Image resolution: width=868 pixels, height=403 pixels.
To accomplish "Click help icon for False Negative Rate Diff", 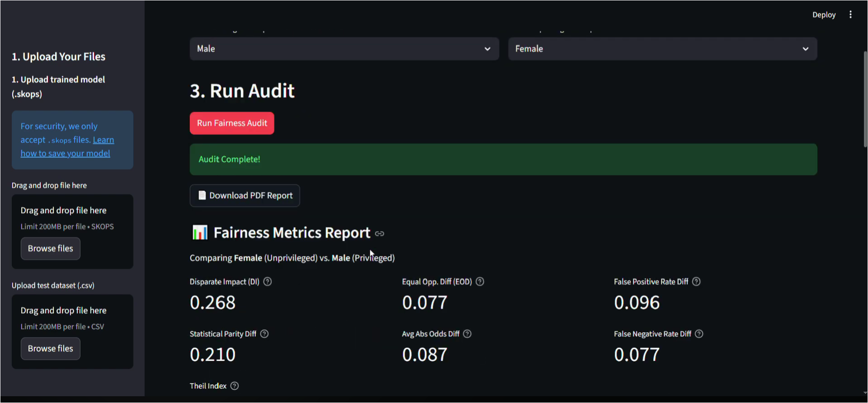I will 699,334.
